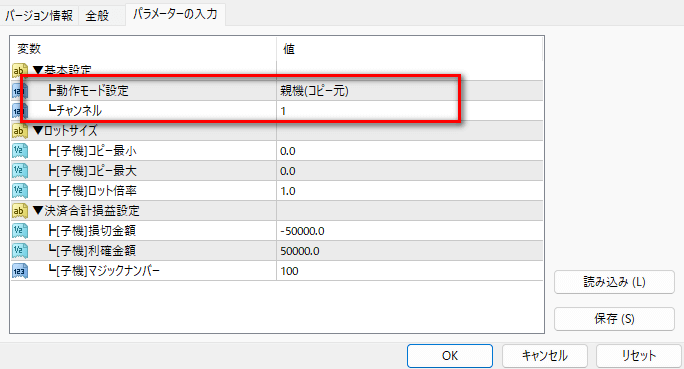
Task: Click the icon beside [子機]コピー最大 row
Action: pyautogui.click(x=20, y=171)
